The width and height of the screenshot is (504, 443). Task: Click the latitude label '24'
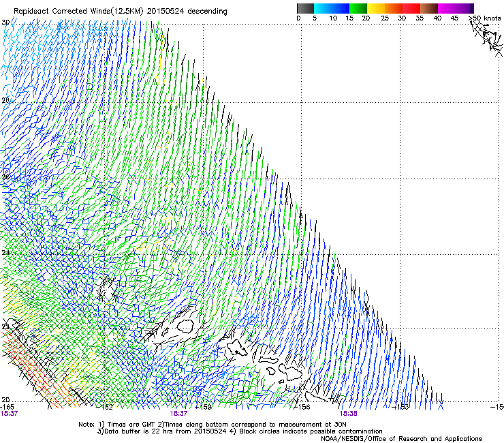pos(5,253)
